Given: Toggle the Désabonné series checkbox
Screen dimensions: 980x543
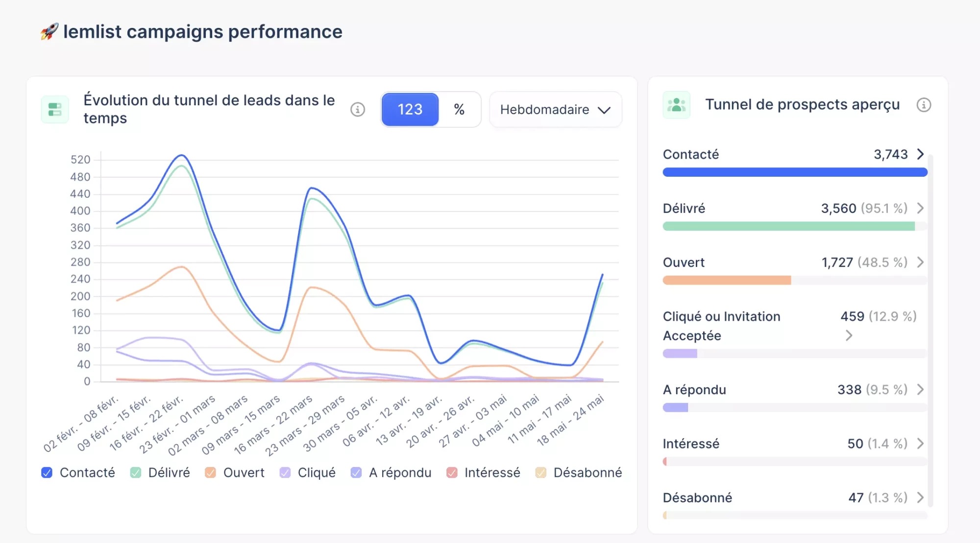Looking at the screenshot, I should coord(541,472).
